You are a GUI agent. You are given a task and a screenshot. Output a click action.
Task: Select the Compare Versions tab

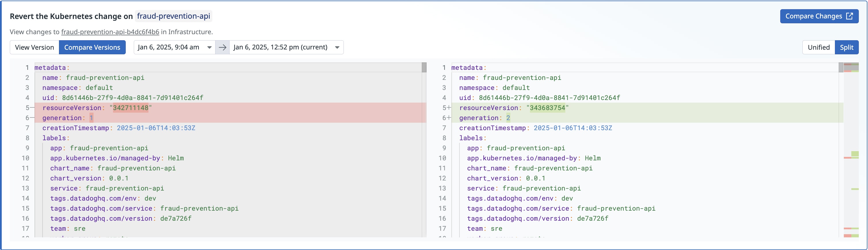coord(92,47)
